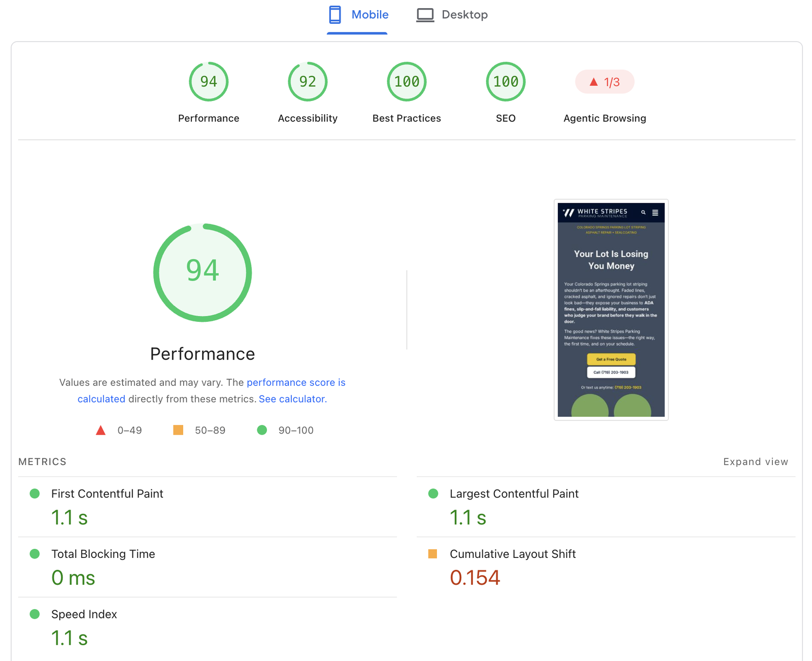Click the orange square 50–89 legend icon

178,430
